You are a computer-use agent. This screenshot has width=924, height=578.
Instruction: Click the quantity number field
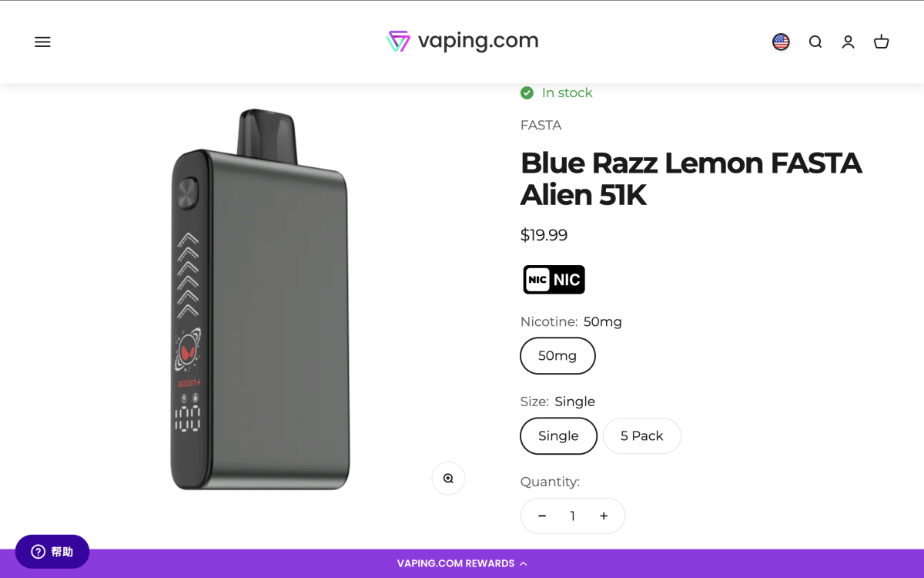(572, 516)
